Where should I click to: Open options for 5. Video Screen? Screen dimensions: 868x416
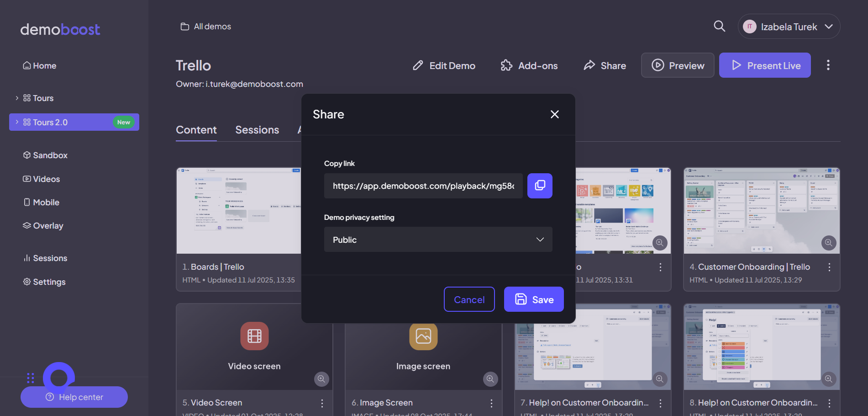pos(322,403)
